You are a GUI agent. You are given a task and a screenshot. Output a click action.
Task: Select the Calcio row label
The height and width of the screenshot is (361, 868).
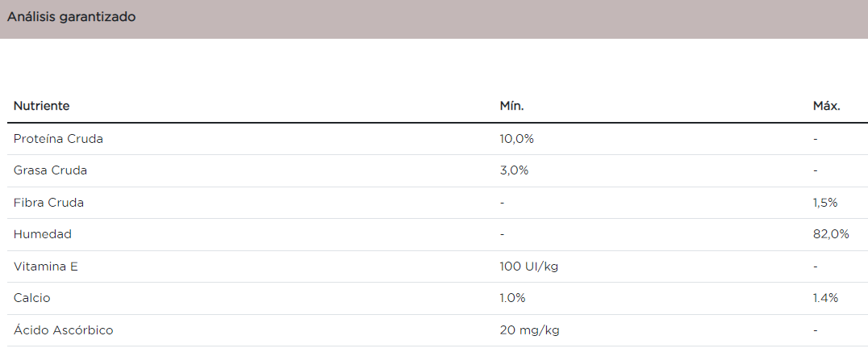coord(32,298)
